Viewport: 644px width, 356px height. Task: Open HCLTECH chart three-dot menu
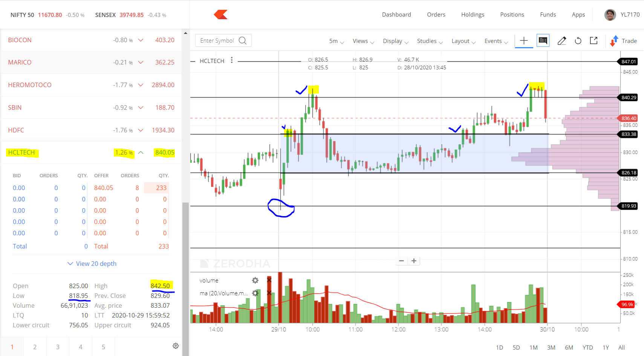coord(232,60)
